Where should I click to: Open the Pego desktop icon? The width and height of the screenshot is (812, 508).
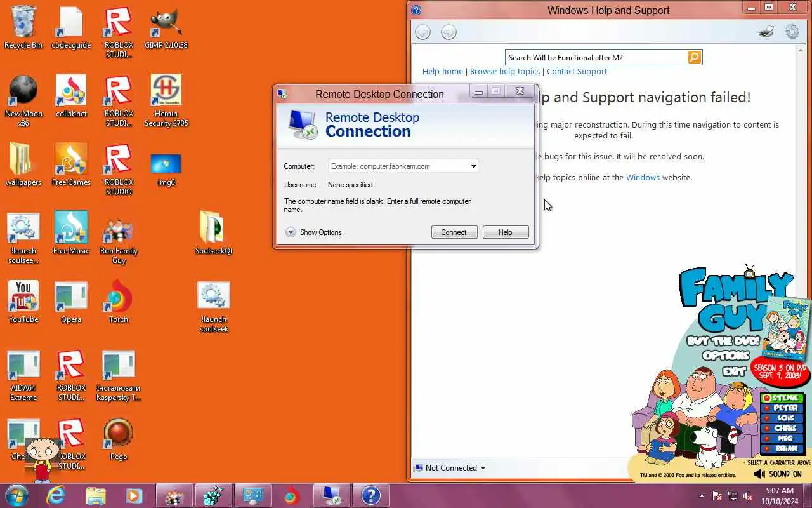(119, 438)
